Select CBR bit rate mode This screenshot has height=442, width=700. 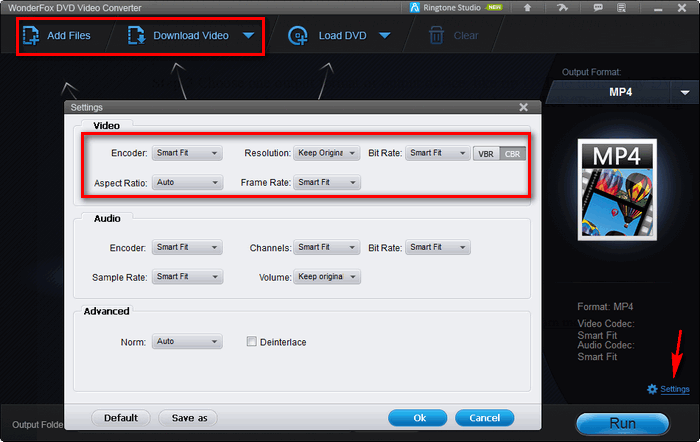(x=512, y=154)
